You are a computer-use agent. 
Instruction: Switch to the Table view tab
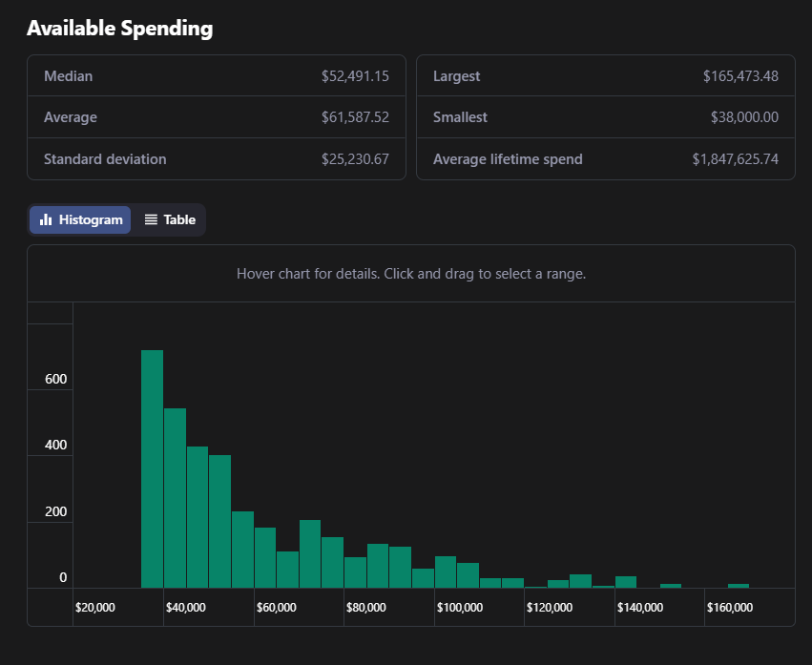pos(170,220)
